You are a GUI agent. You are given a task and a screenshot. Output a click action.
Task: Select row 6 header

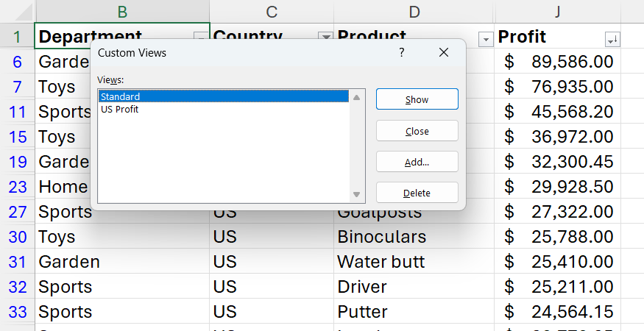coord(17,62)
